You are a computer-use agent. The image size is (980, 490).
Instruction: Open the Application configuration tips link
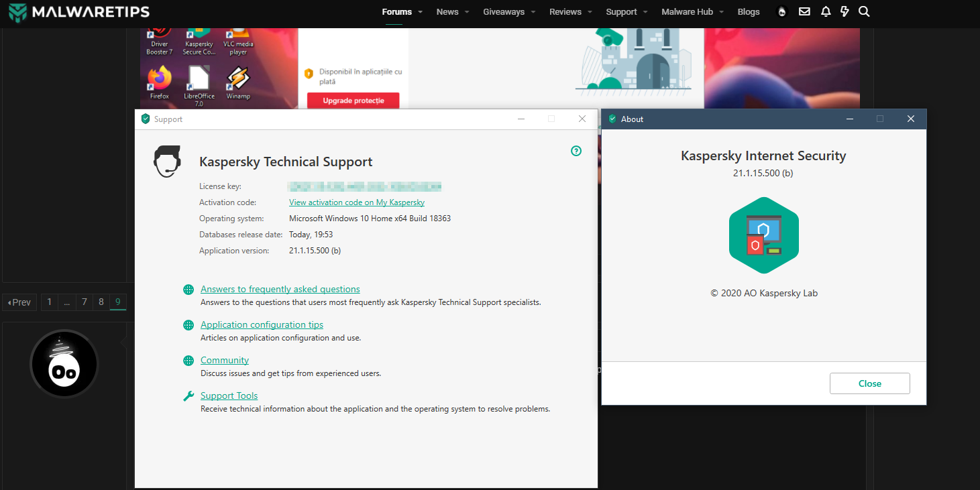tap(262, 325)
